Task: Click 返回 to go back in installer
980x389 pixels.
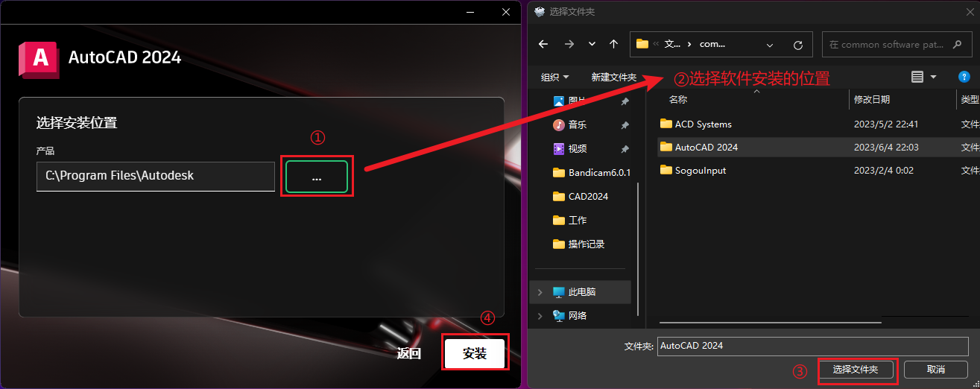Action: point(409,353)
